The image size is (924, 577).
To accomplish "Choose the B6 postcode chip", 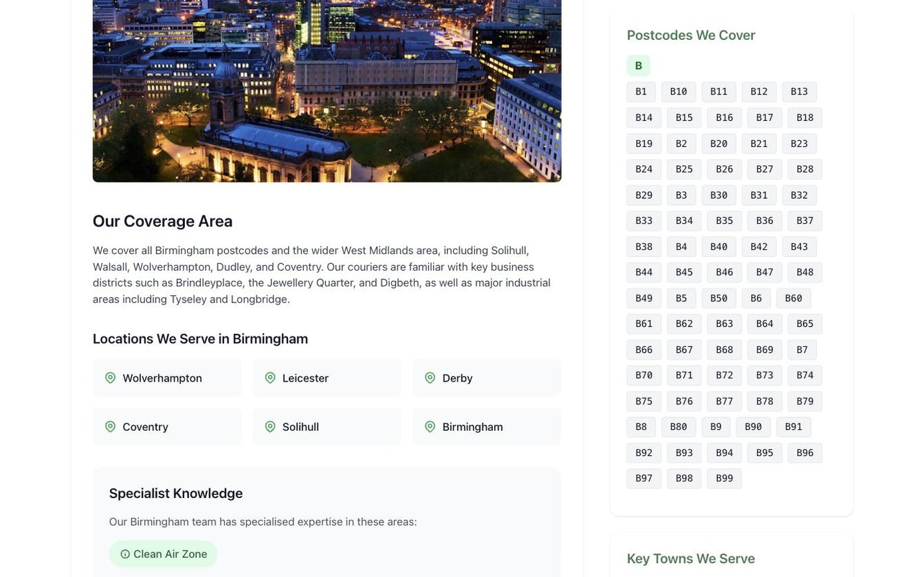I will click(x=756, y=298).
